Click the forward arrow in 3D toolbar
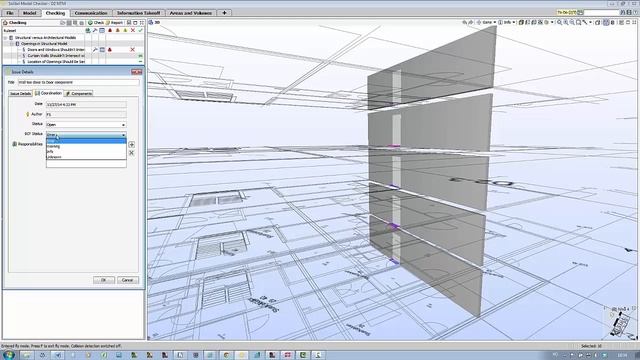Image resolution: width=640 pixels, height=360 pixels. coord(471,22)
